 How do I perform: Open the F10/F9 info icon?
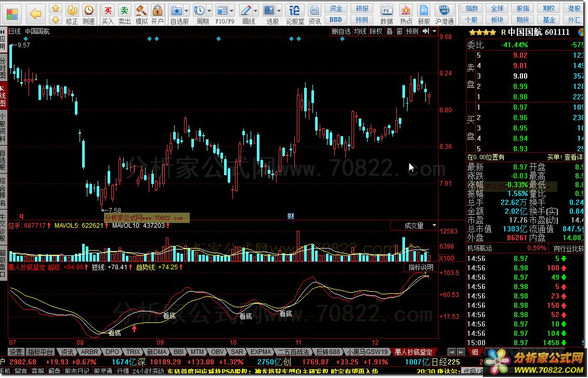point(222,10)
